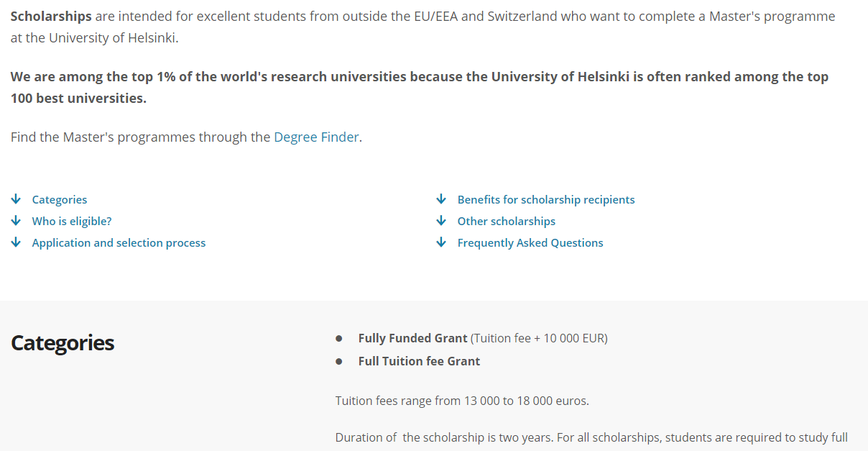The width and height of the screenshot is (868, 451).
Task: Click the bold word Scholarships in the intro
Action: 51,16
